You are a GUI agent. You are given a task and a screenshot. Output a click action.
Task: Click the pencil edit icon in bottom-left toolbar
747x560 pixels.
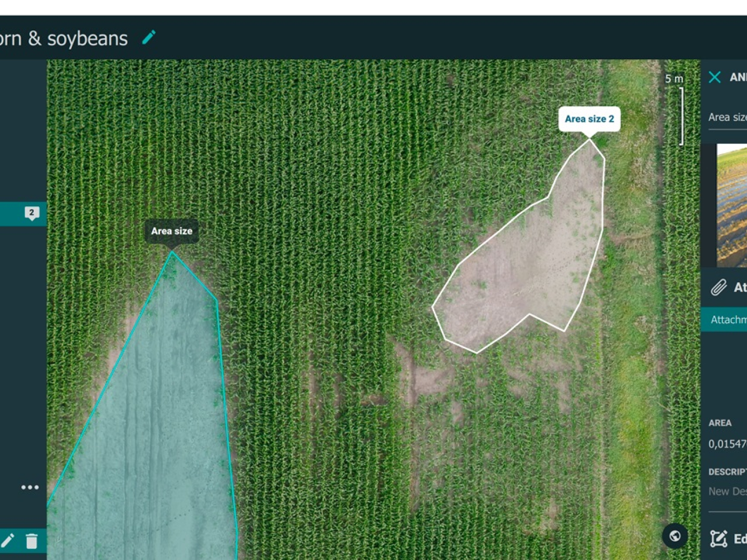tap(7, 541)
